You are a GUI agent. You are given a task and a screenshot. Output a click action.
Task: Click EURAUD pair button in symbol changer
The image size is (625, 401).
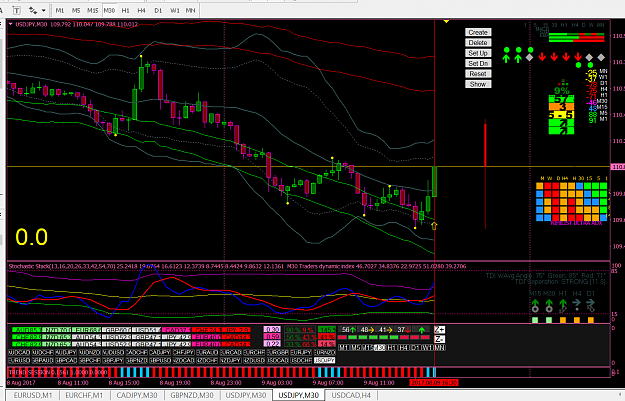(x=207, y=352)
